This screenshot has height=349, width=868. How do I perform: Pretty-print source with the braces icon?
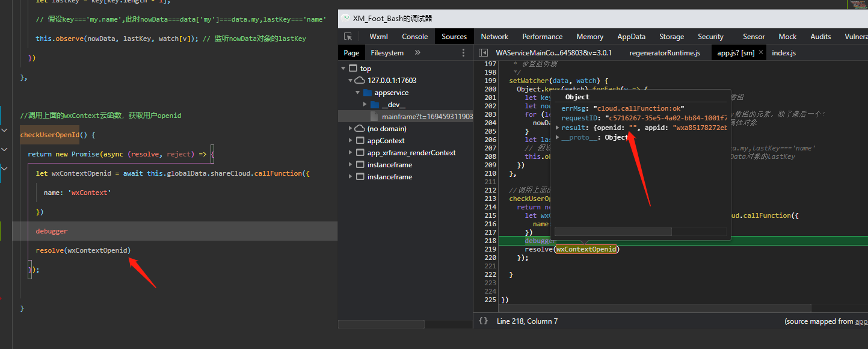point(483,321)
